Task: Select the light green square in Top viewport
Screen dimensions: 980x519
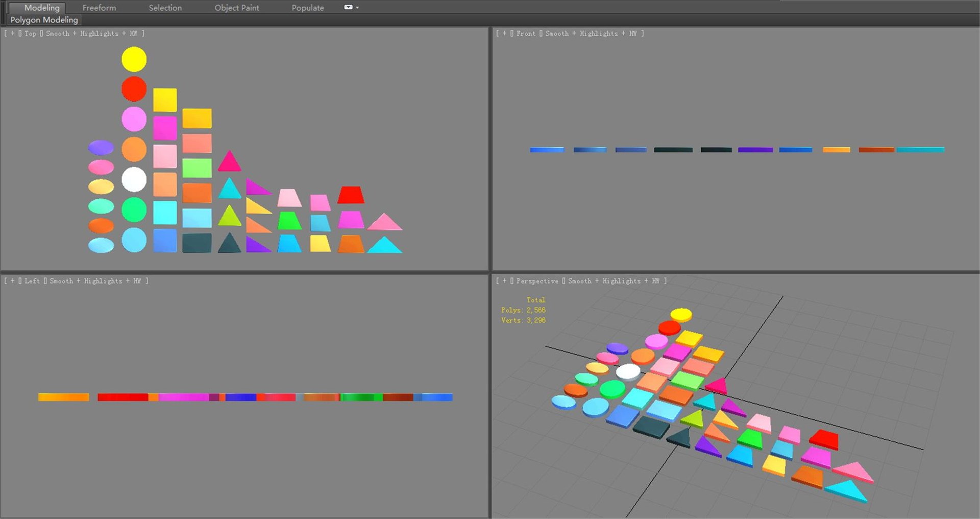Action: pyautogui.click(x=197, y=168)
